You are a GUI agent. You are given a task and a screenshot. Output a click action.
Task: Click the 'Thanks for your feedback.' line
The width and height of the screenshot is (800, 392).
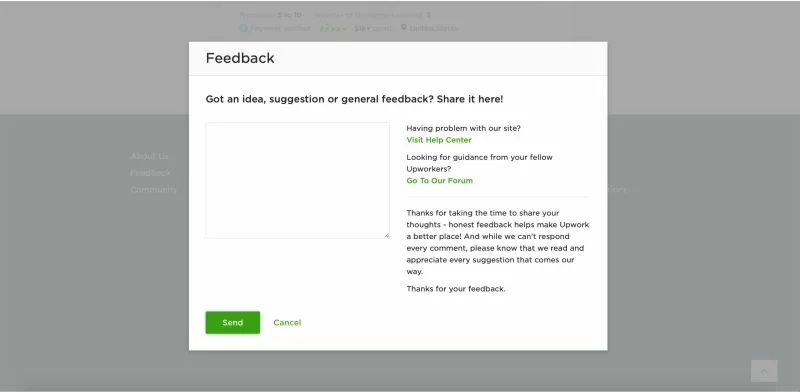tap(456, 289)
